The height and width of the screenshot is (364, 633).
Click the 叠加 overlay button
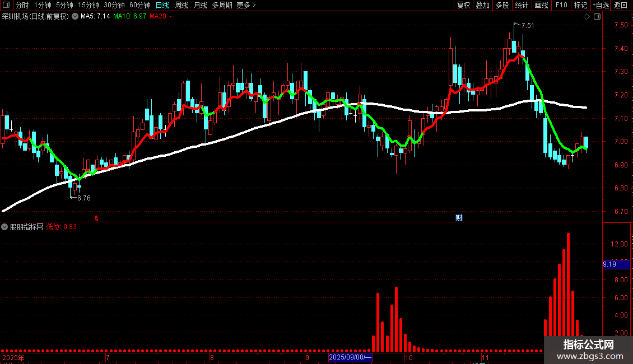[x=482, y=5]
